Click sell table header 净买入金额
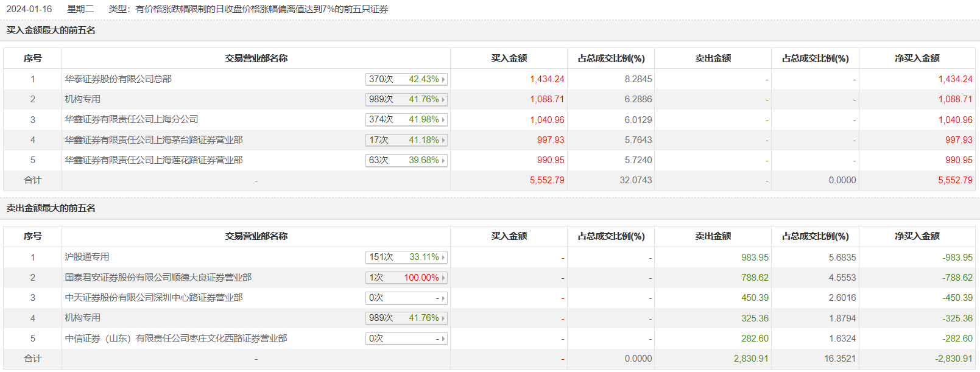This screenshot has width=980, height=372. click(917, 236)
